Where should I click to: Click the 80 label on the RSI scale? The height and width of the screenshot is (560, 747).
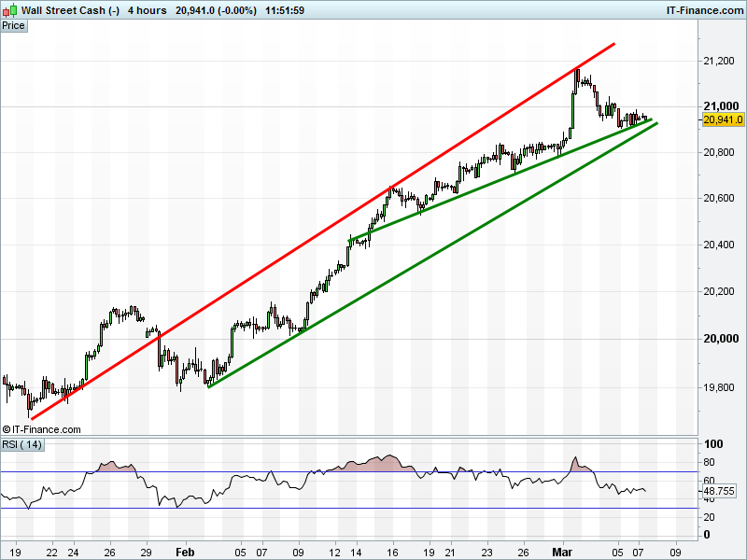pyautogui.click(x=709, y=462)
